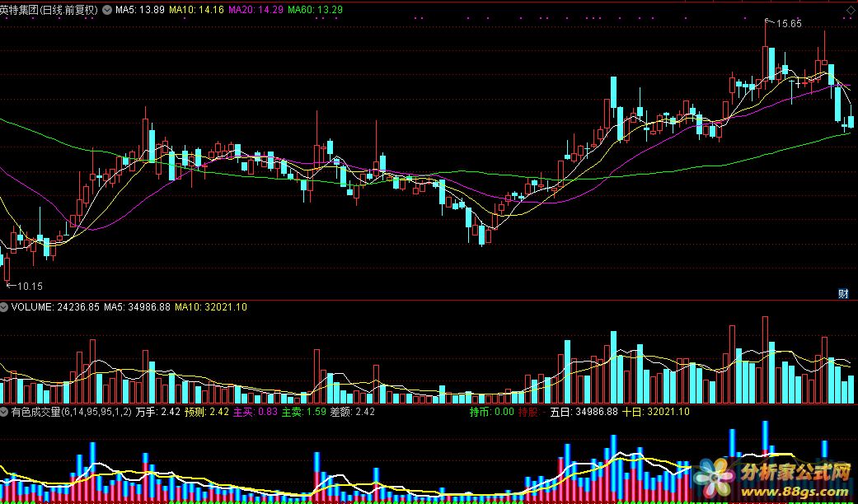858x504 pixels.
Task: Click the volume MA10: 32021.10 label
Action: pos(211,307)
